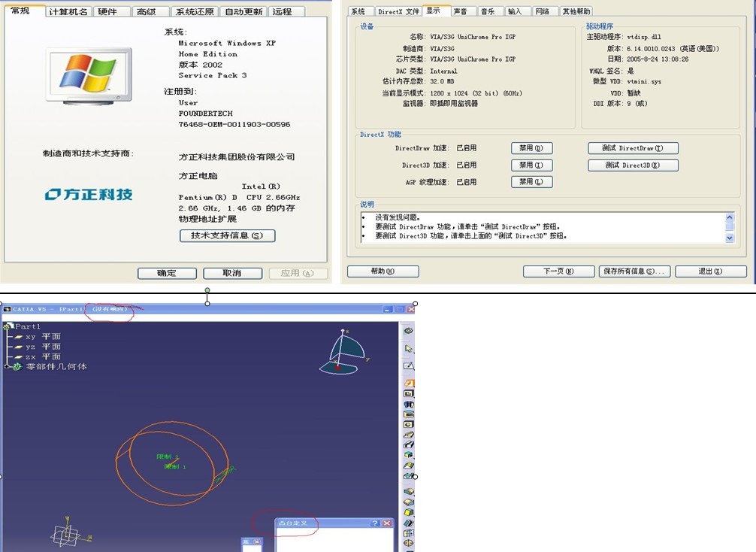The width and height of the screenshot is (756, 552).
Task: Choose the yellow Draft Angle tool
Action: (408, 512)
